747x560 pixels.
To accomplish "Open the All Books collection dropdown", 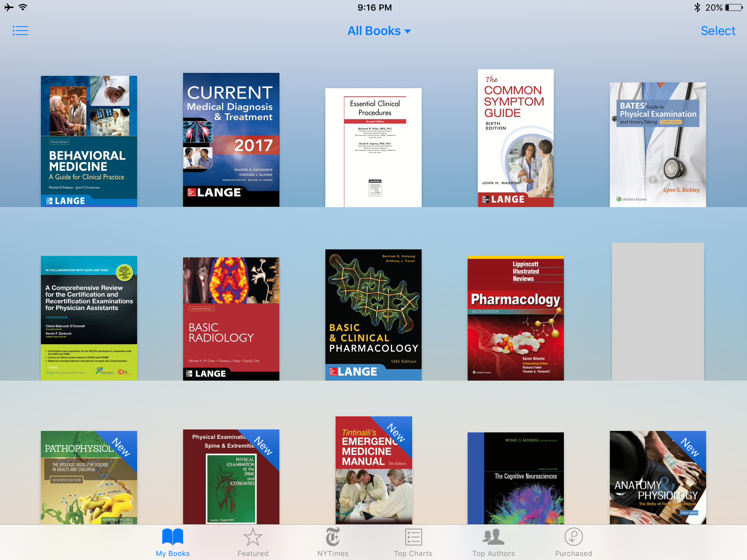I will pyautogui.click(x=379, y=31).
